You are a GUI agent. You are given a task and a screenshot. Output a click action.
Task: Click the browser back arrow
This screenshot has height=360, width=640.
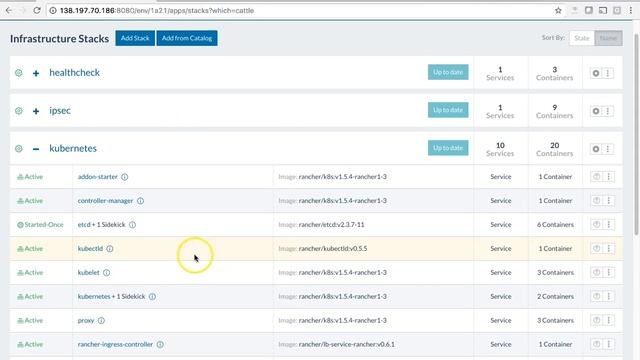pos(9,11)
